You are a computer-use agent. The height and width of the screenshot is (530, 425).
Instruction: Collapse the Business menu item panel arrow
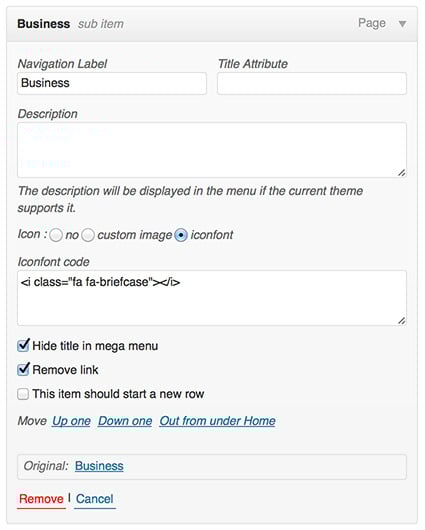[x=402, y=24]
